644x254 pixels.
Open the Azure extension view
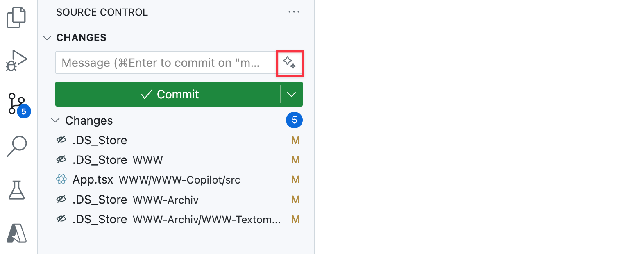tap(17, 233)
